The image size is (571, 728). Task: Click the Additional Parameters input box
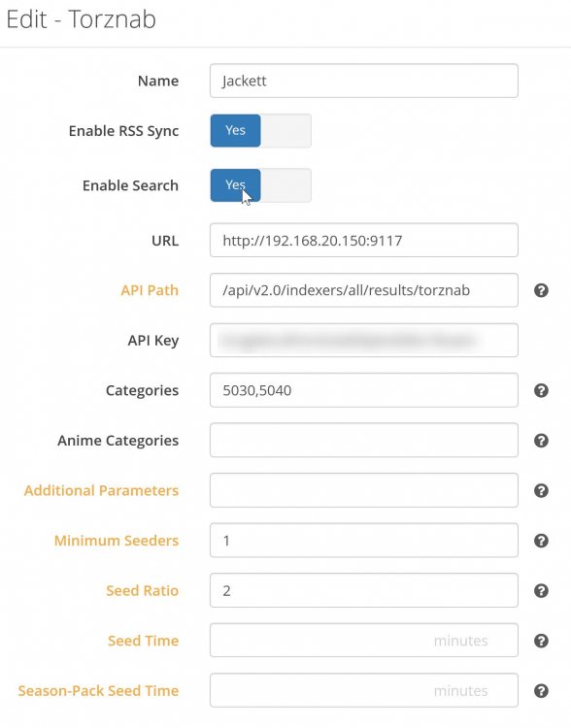[364, 490]
